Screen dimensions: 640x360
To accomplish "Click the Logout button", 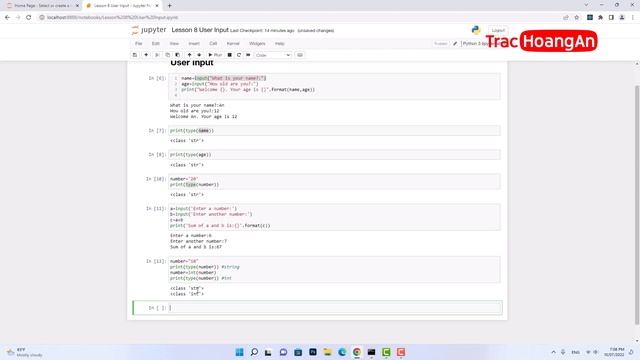I will (x=498, y=30).
